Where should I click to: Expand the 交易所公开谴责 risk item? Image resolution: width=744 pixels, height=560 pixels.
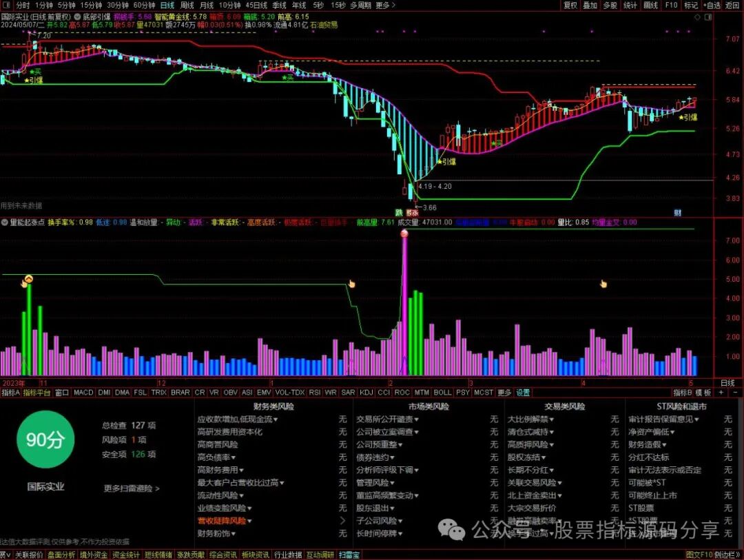[x=388, y=419]
